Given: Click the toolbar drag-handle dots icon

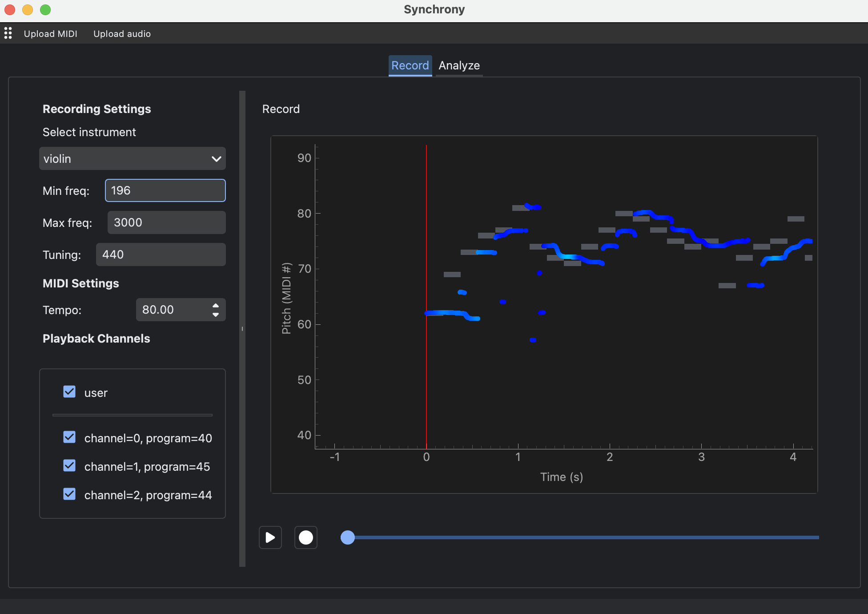Looking at the screenshot, I should click(x=8, y=33).
